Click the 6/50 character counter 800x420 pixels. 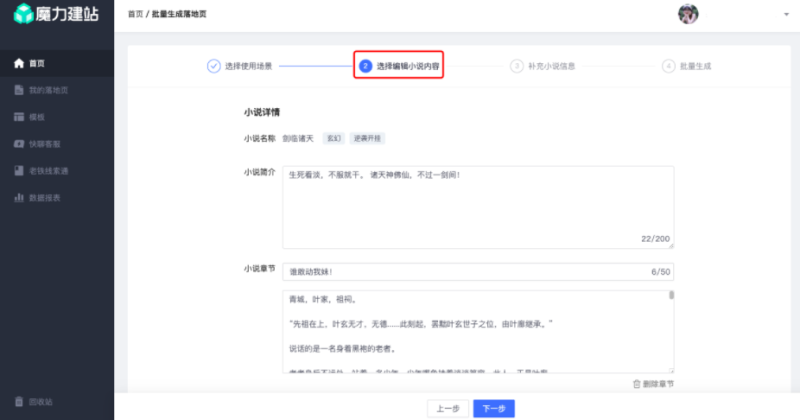point(661,272)
